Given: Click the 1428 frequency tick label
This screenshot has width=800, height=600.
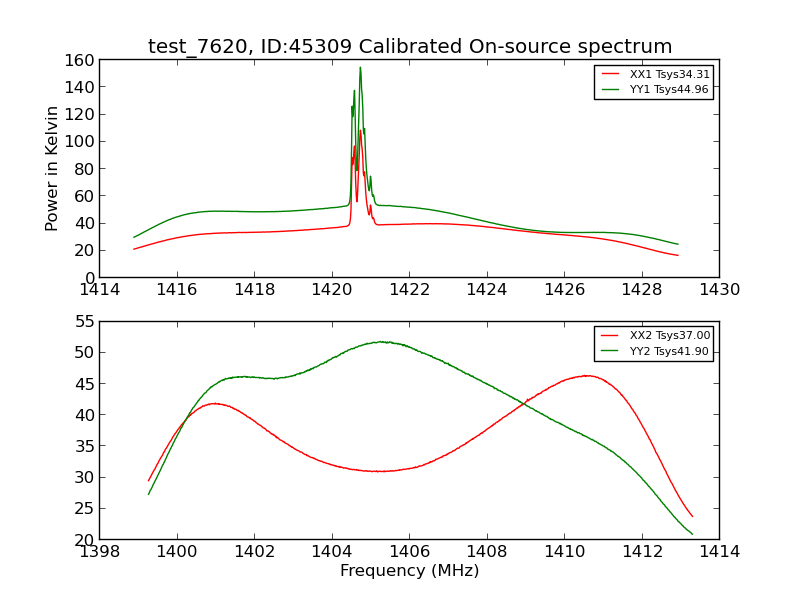Looking at the screenshot, I should (642, 290).
